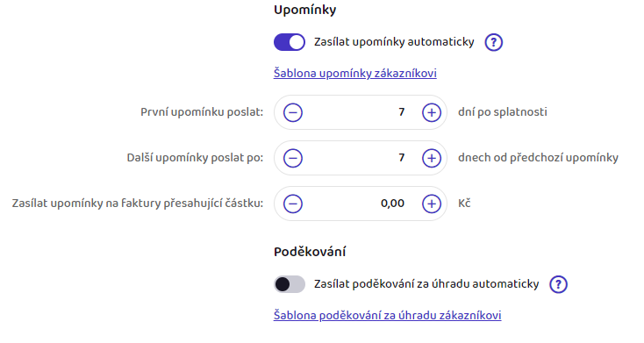
Task: Open help icon beside Zasílat poděkování za úhradu
Action: [558, 284]
